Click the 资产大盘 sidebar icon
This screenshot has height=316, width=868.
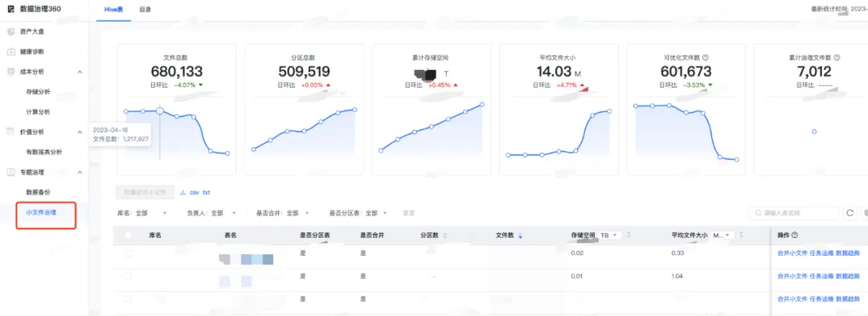pyautogui.click(x=10, y=31)
